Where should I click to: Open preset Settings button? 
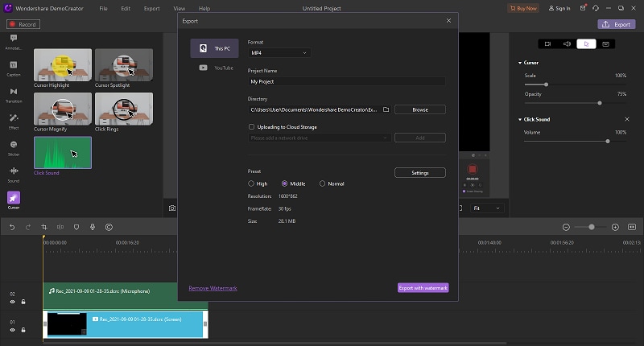click(420, 173)
